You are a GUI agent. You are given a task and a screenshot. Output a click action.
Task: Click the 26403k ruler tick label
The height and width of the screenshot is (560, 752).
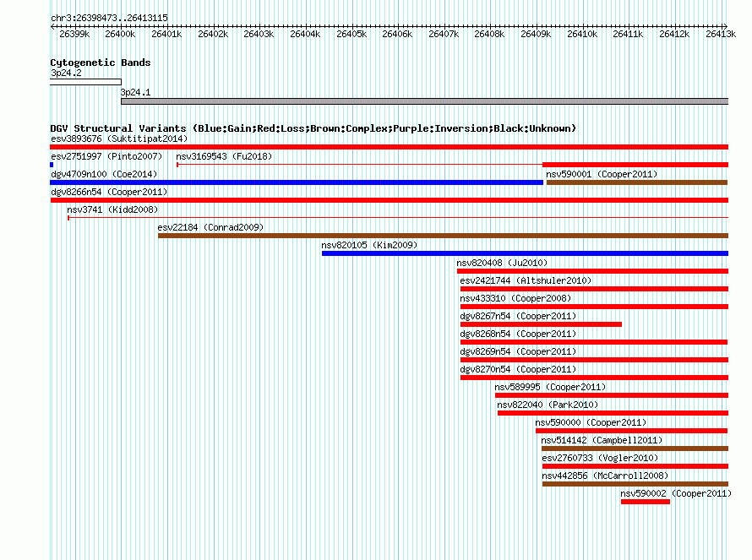click(x=259, y=34)
